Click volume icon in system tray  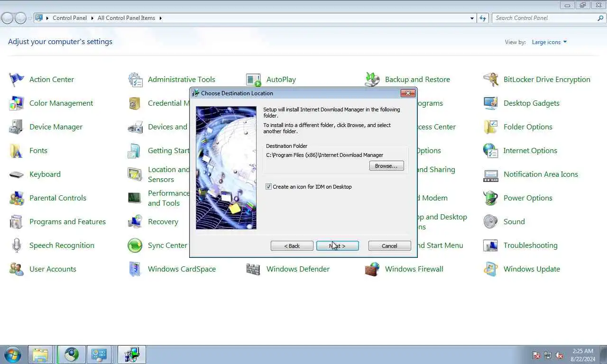[x=559, y=355]
